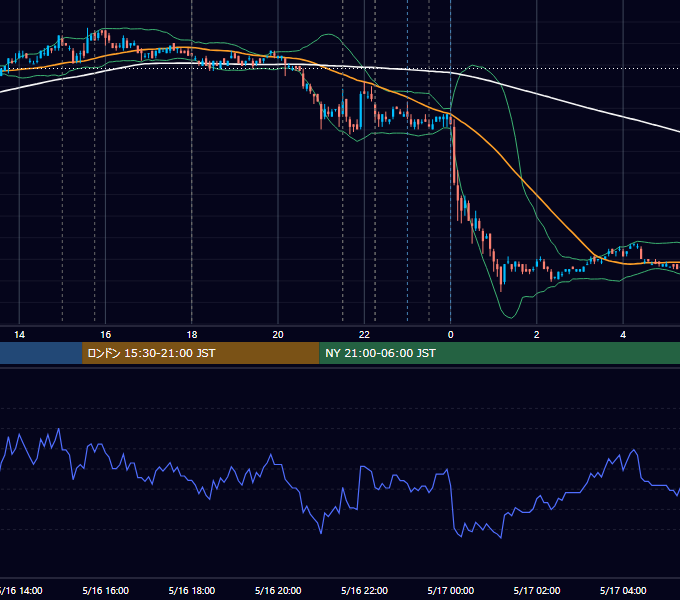Click the blue session bar before London
The height and width of the screenshot is (600, 680).
tap(41, 353)
